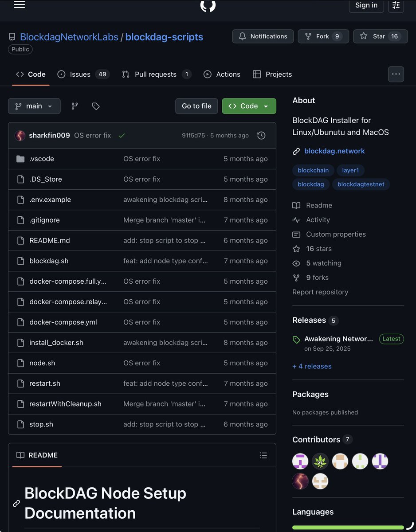Open the .vscode folder
This screenshot has height=532, width=416.
coord(42,159)
